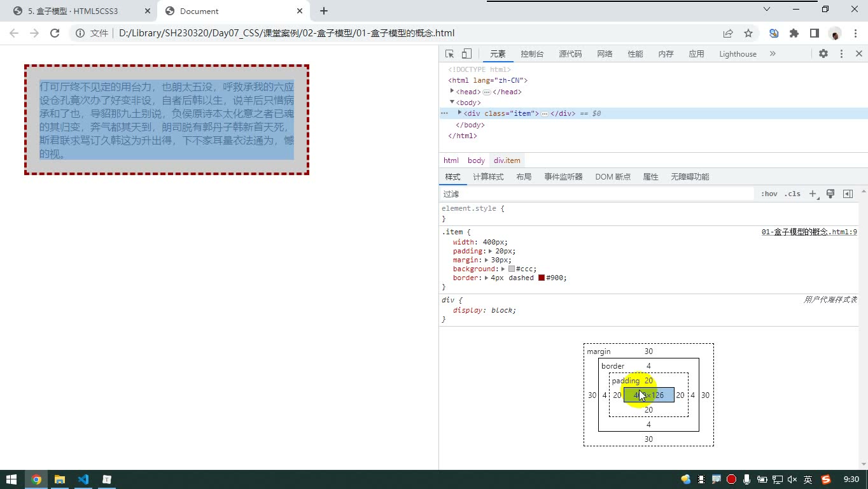868x489 pixels.
Task: Click the body breadcrumb
Action: pyautogui.click(x=476, y=160)
